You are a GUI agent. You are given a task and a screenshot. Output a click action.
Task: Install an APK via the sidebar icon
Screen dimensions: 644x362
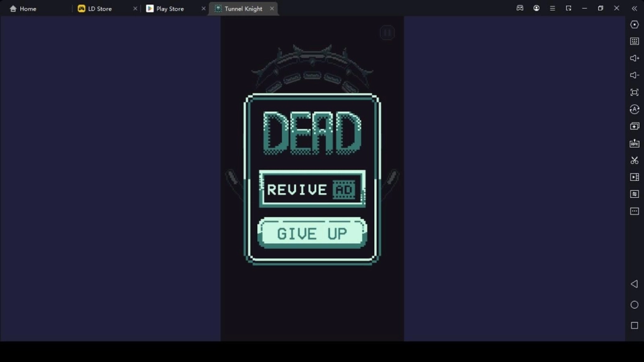634,143
